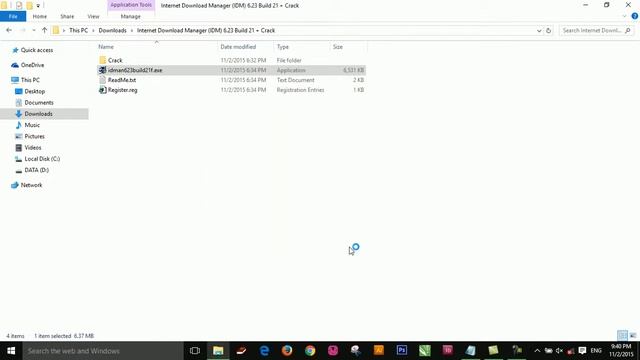Switch to Large icons view layout
640x360 pixels.
633,336
